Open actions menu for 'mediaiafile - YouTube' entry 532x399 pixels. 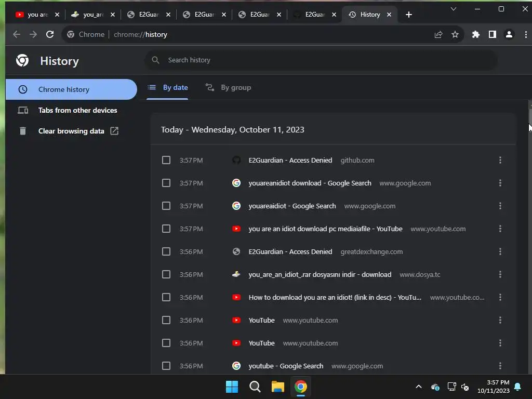pyautogui.click(x=500, y=229)
